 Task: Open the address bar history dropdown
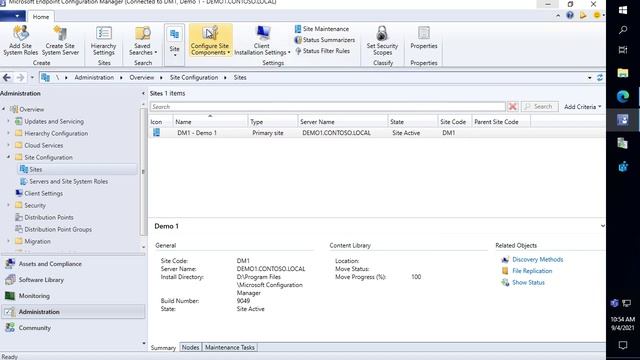590,78
